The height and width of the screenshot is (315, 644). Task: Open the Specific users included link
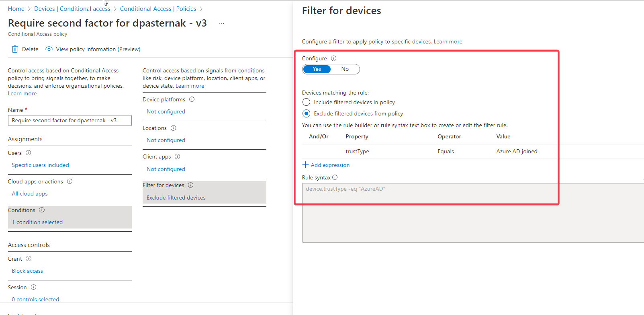(x=40, y=165)
